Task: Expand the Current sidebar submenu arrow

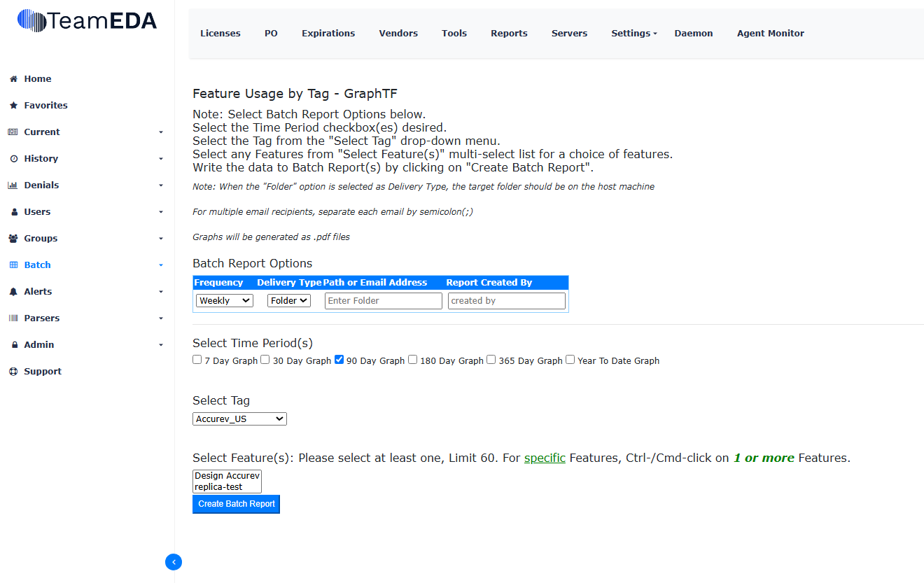Action: (161, 132)
